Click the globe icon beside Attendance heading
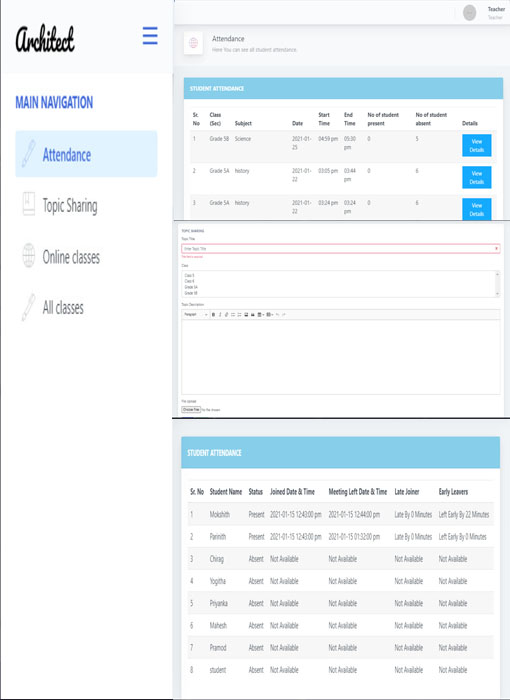The image size is (510, 700). tap(193, 43)
